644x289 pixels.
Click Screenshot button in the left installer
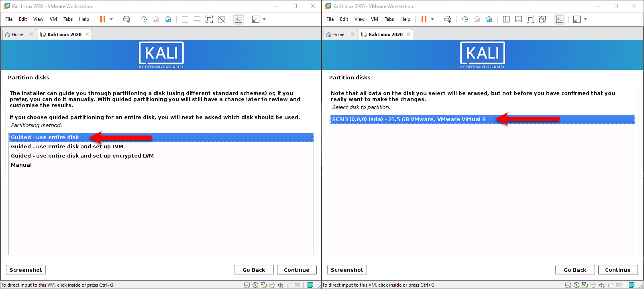[26, 270]
